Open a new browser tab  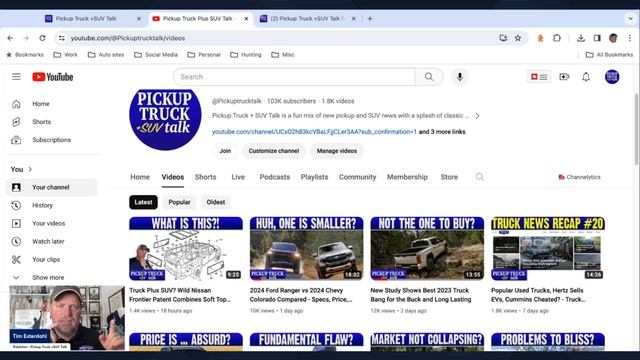coord(370,18)
